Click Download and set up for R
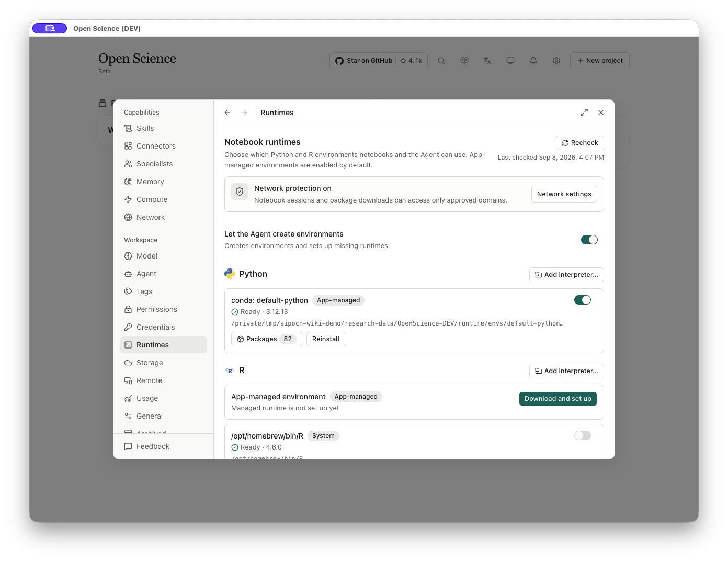Viewport: 728px width, 561px height. point(558,399)
